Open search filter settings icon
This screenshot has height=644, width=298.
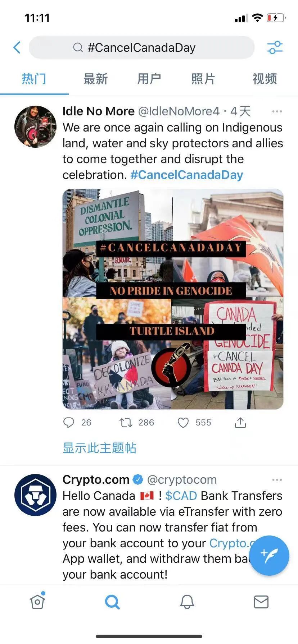[x=275, y=47]
